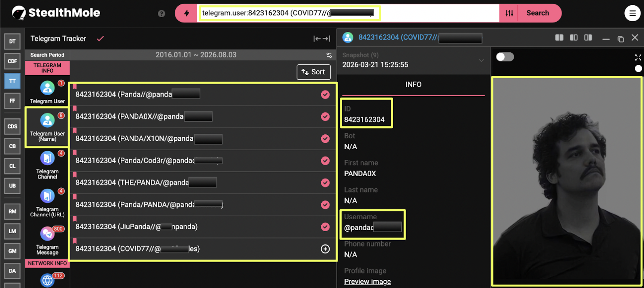Click the Telegram Tracker heading

58,39
